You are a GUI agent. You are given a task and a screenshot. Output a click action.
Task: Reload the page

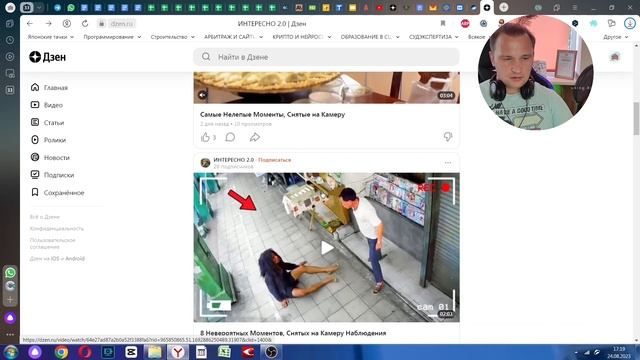pos(85,24)
